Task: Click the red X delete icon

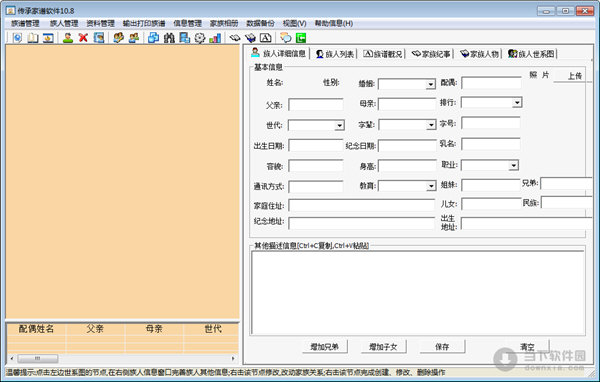Action: click(83, 38)
